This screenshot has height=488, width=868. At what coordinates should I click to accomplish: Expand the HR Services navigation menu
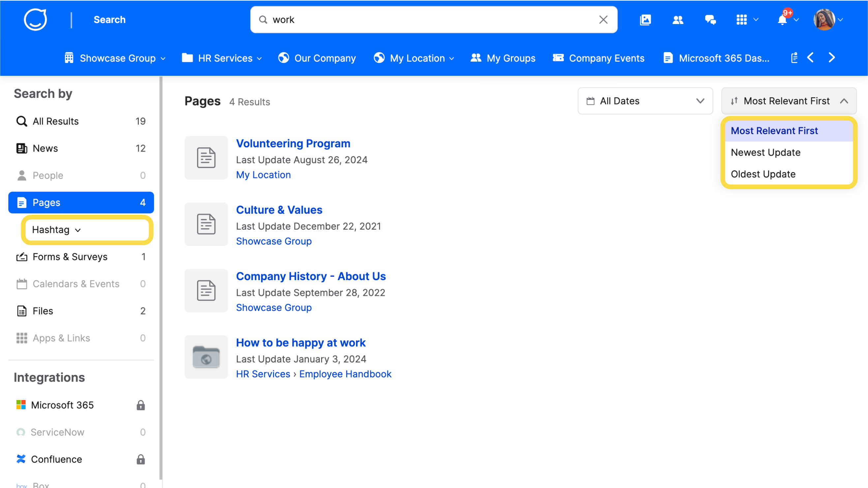coord(222,58)
